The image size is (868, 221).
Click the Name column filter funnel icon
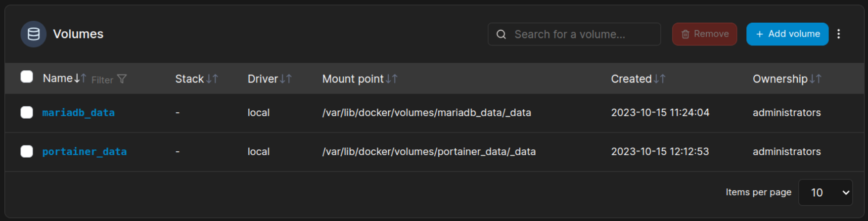pos(122,79)
